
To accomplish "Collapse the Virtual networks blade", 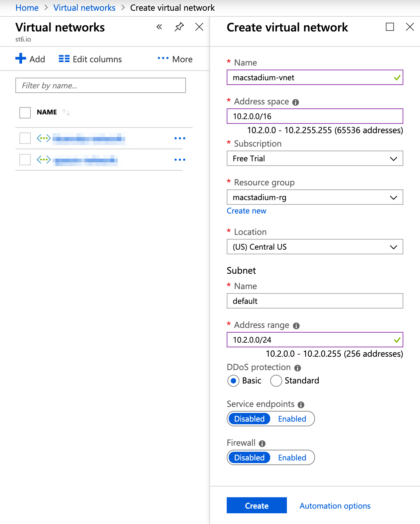I will pos(159,27).
